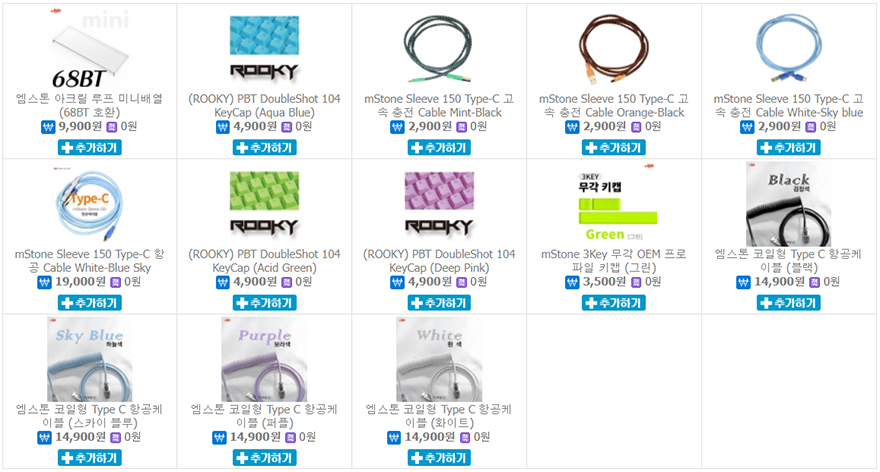880x472 pixels.
Task: Open the White-Sky blue cable image
Action: [789, 49]
